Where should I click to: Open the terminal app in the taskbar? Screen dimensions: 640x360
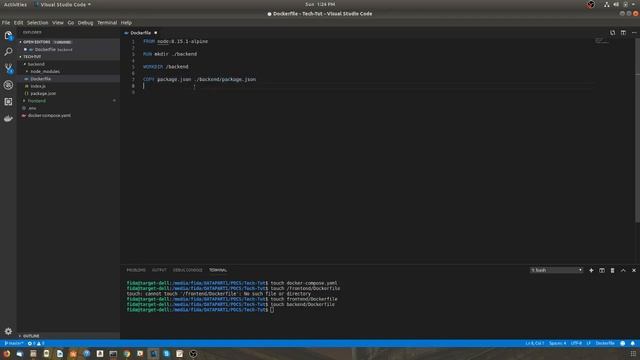point(113,353)
